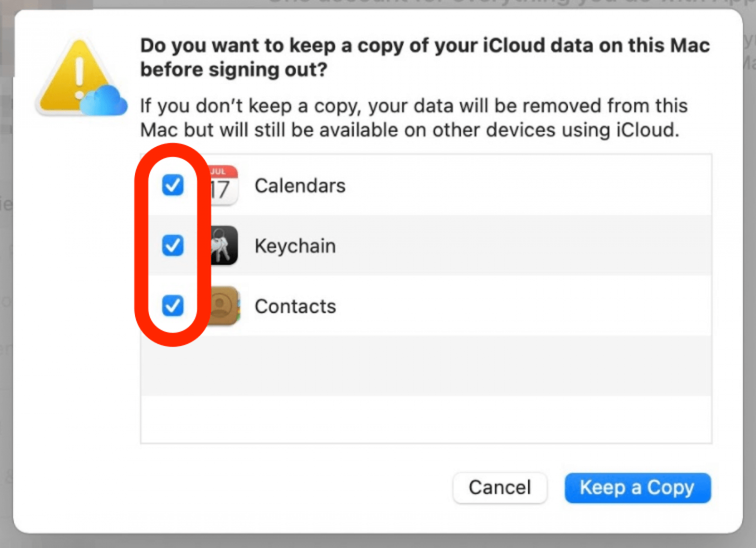
Task: Click the Keychain label text
Action: (294, 245)
